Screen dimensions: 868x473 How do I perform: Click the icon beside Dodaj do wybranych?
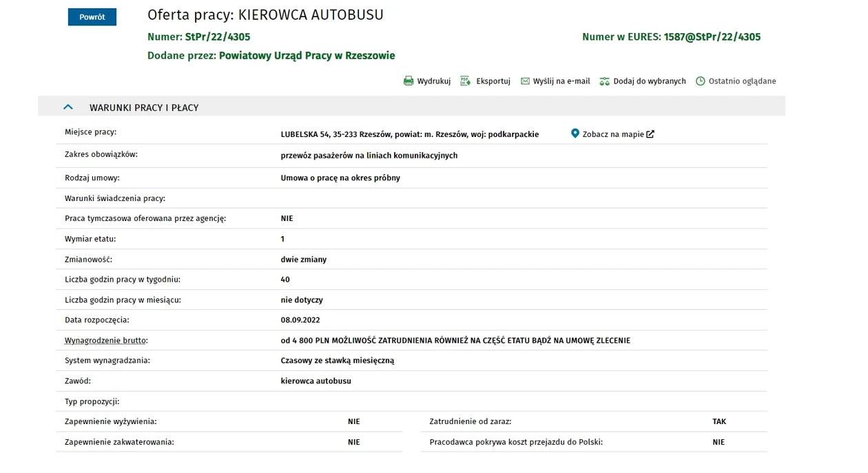[605, 81]
